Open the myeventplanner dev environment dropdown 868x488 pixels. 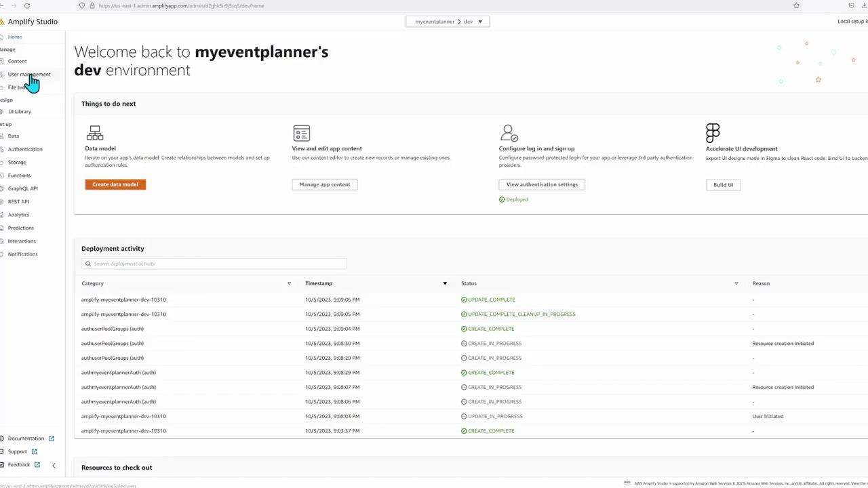click(x=448, y=22)
